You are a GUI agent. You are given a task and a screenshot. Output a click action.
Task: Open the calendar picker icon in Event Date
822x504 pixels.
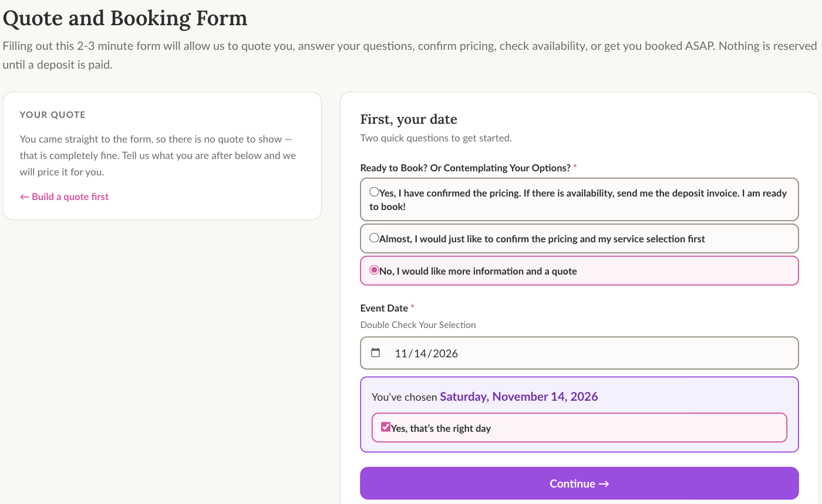[x=376, y=353]
